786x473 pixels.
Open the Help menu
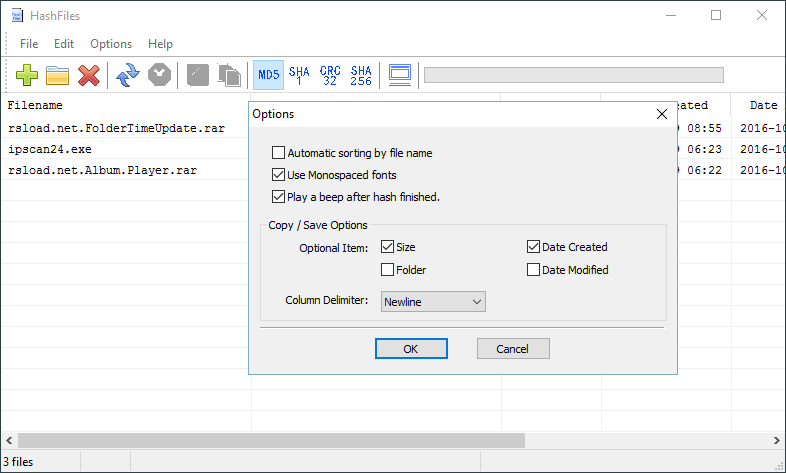tap(160, 44)
